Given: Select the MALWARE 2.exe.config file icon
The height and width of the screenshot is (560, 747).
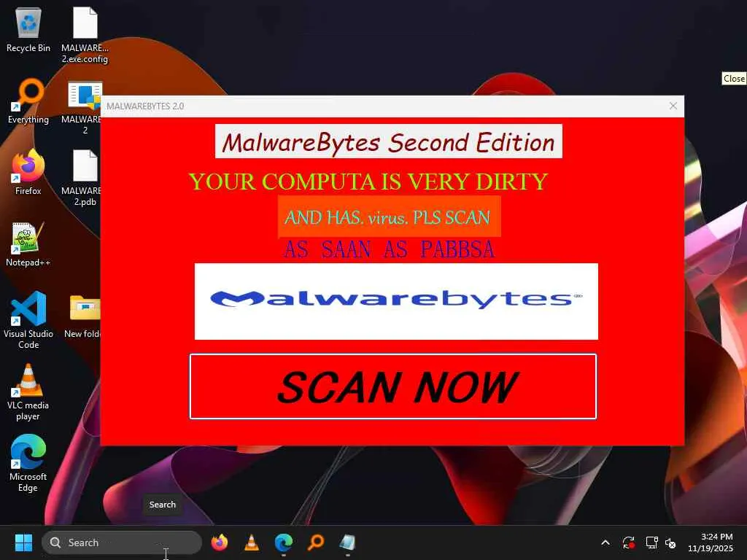Looking at the screenshot, I should 85,35.
